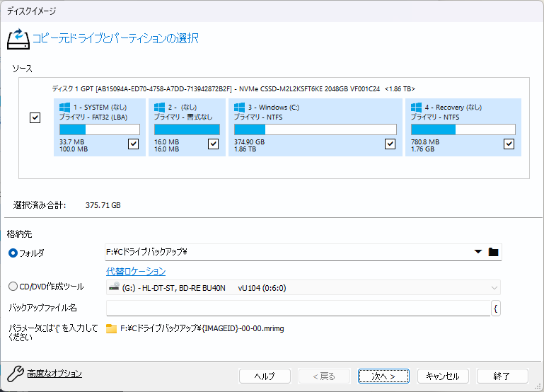This screenshot has height=392, width=544.
Task: Click the Windows logo on partition 4 Recovery
Action: pyautogui.click(x=417, y=108)
